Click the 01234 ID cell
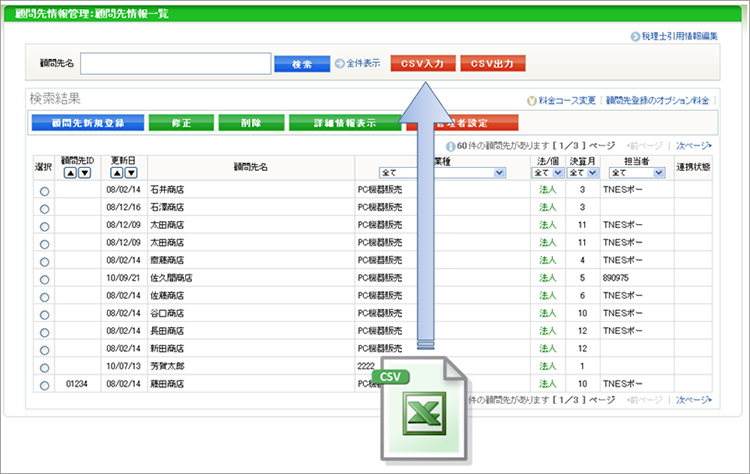This screenshot has height=474, width=750. click(x=77, y=384)
